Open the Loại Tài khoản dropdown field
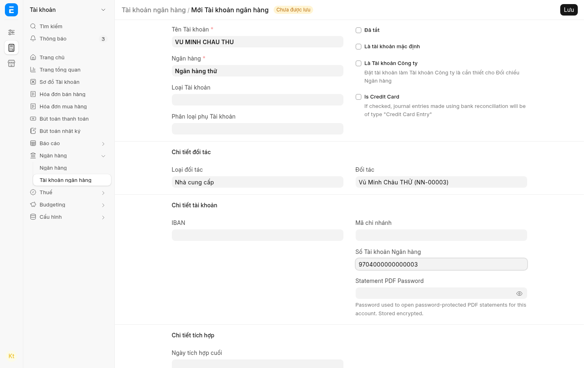This screenshot has height=368, width=588. pos(257,100)
